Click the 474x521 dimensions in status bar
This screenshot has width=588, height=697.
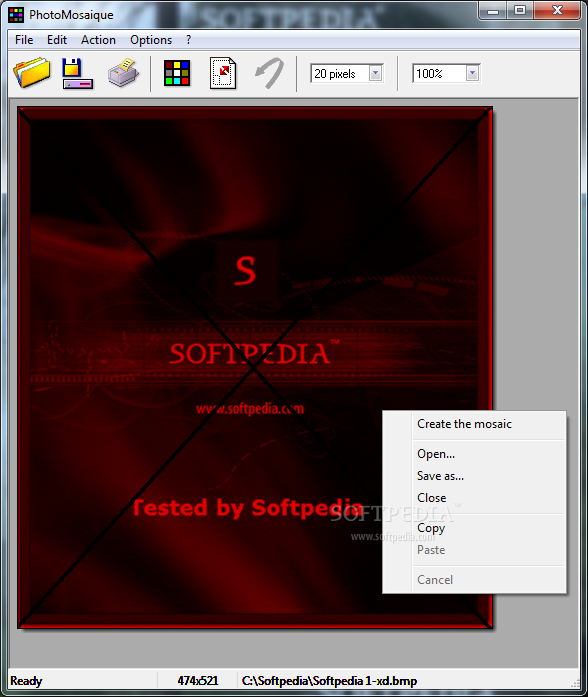198,681
